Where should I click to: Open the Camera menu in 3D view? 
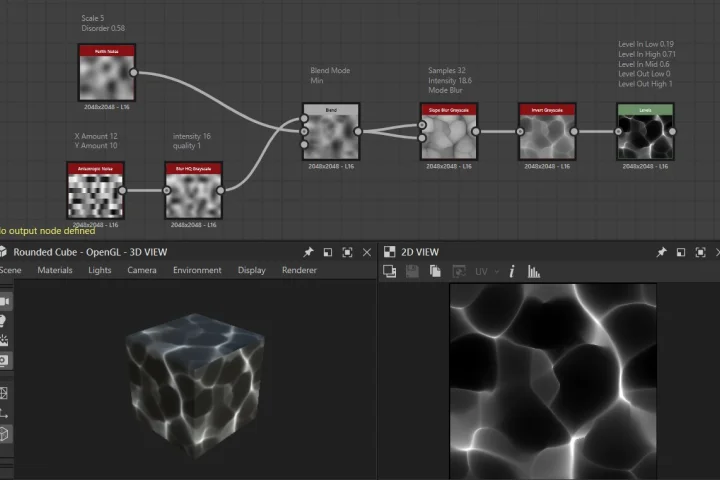click(x=142, y=270)
